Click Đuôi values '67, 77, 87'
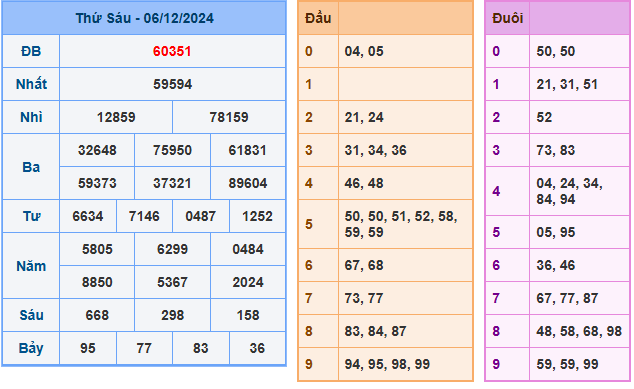This screenshot has width=634, height=389. tap(567, 298)
